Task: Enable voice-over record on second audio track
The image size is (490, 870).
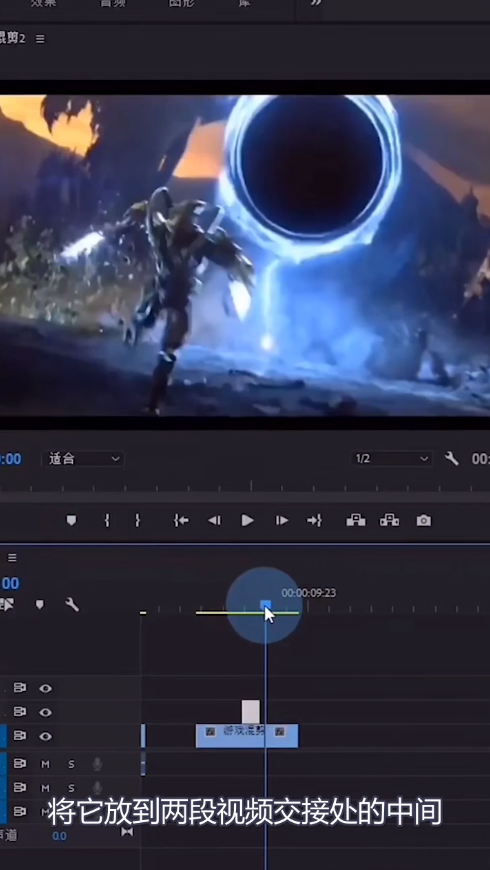Action: pos(97,788)
